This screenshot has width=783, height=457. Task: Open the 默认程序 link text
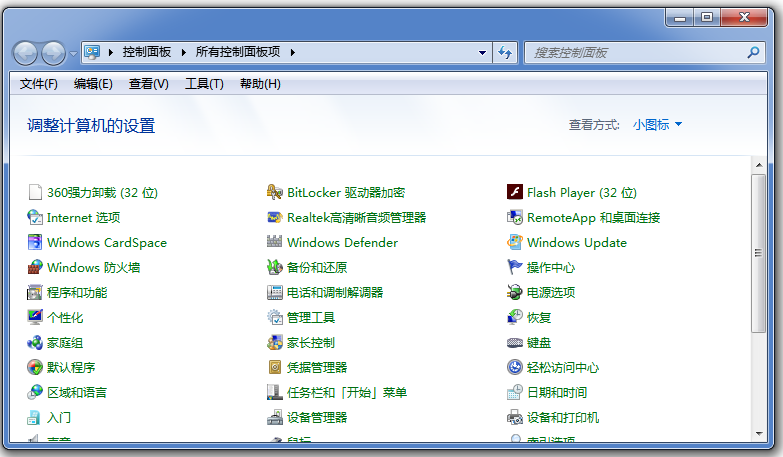click(71, 368)
